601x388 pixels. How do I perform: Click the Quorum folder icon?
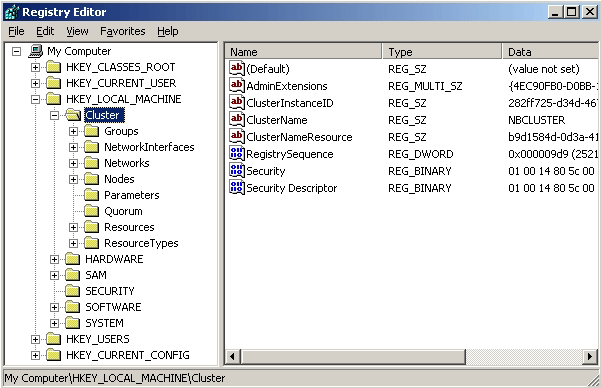pos(92,211)
